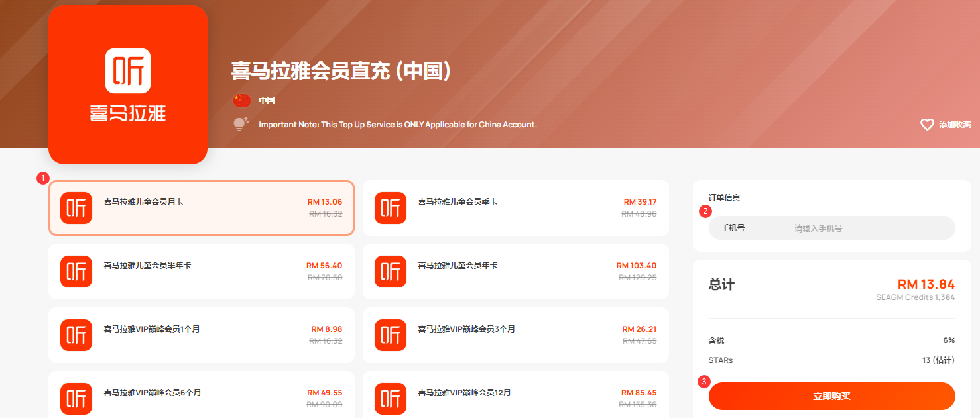Screen dimensions: 980x418
Task: Click the China flag icon
Action: click(x=242, y=101)
